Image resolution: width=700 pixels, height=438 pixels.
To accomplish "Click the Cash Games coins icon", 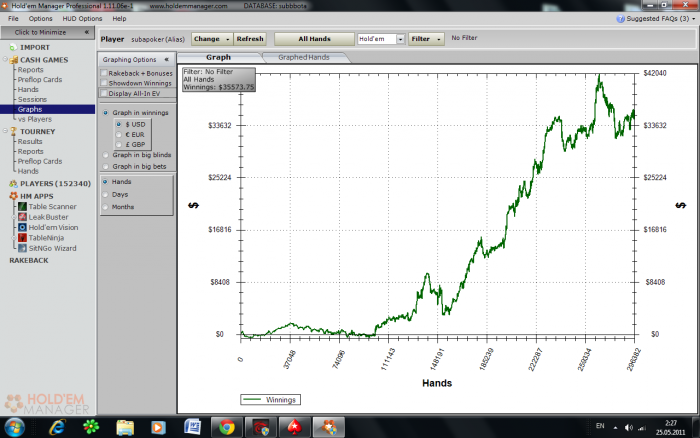I will (x=14, y=60).
